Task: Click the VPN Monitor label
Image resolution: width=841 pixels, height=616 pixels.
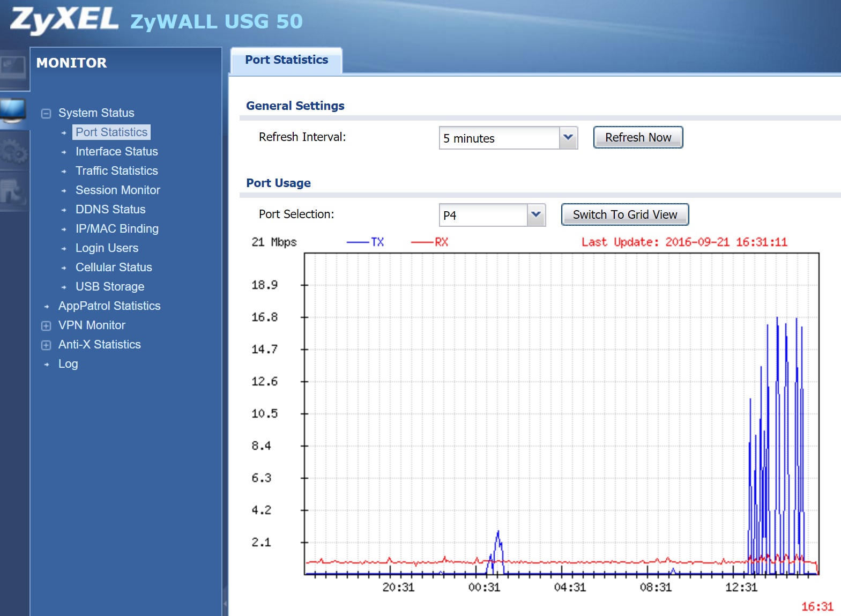Action: tap(92, 325)
